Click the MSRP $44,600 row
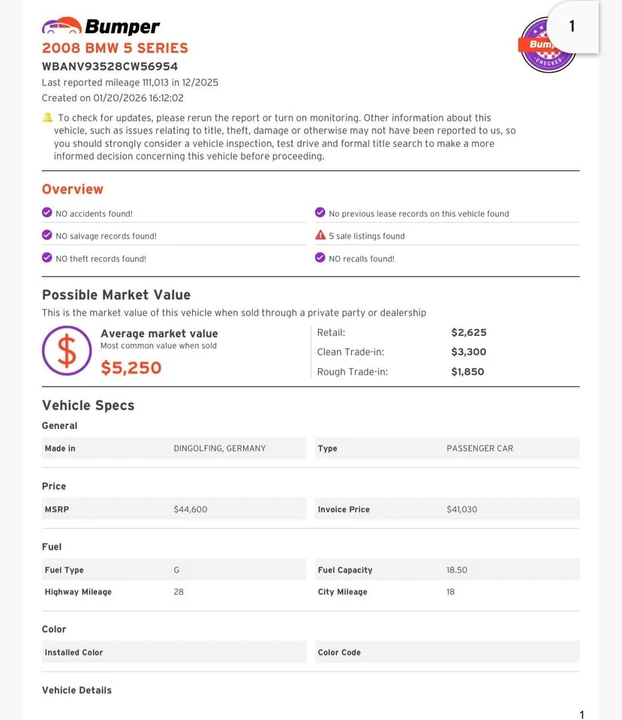The width and height of the screenshot is (622, 720). tap(174, 509)
